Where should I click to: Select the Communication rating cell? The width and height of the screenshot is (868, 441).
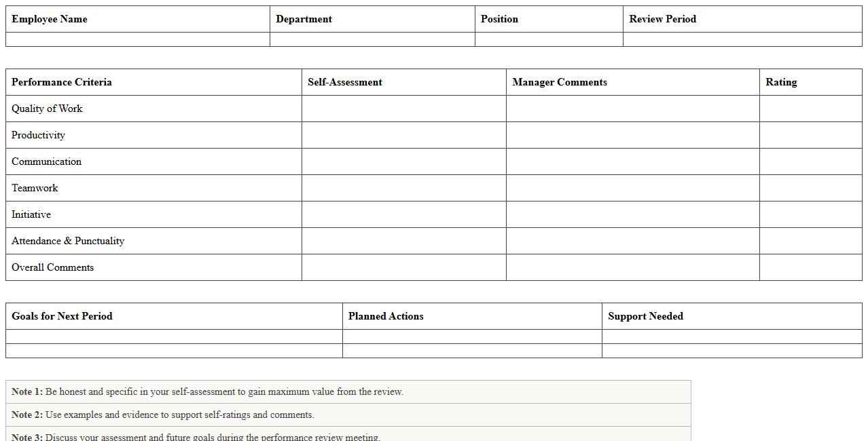810,161
